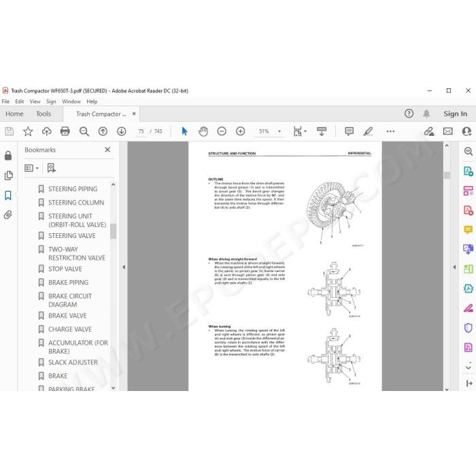
Task: Open BRAKE PIPING bookmark
Action: (69, 282)
